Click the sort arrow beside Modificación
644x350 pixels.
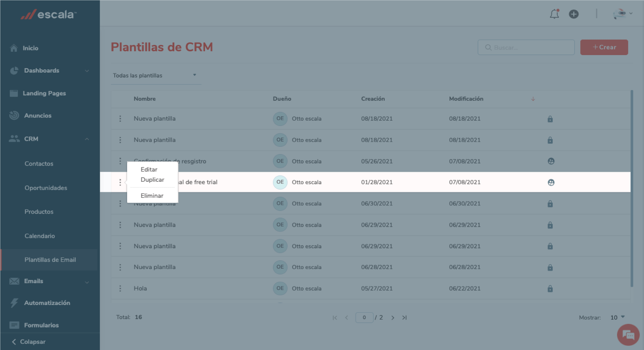point(533,99)
